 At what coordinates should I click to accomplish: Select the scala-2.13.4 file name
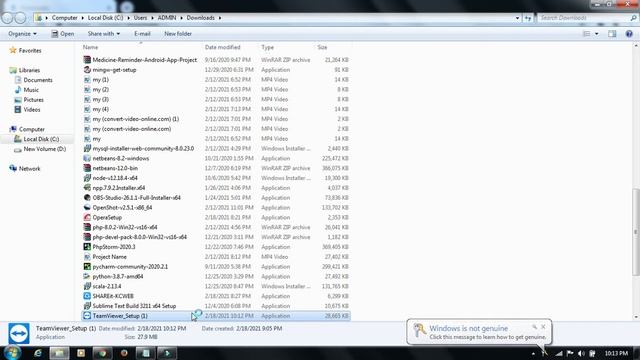pyautogui.click(x=107, y=286)
